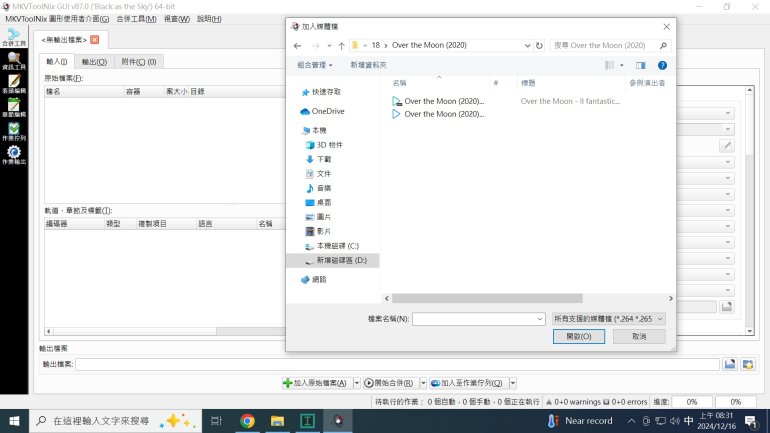Screen dimensions: 770x433
Task: Expand the file name combo box dropdown
Action: 540,319
